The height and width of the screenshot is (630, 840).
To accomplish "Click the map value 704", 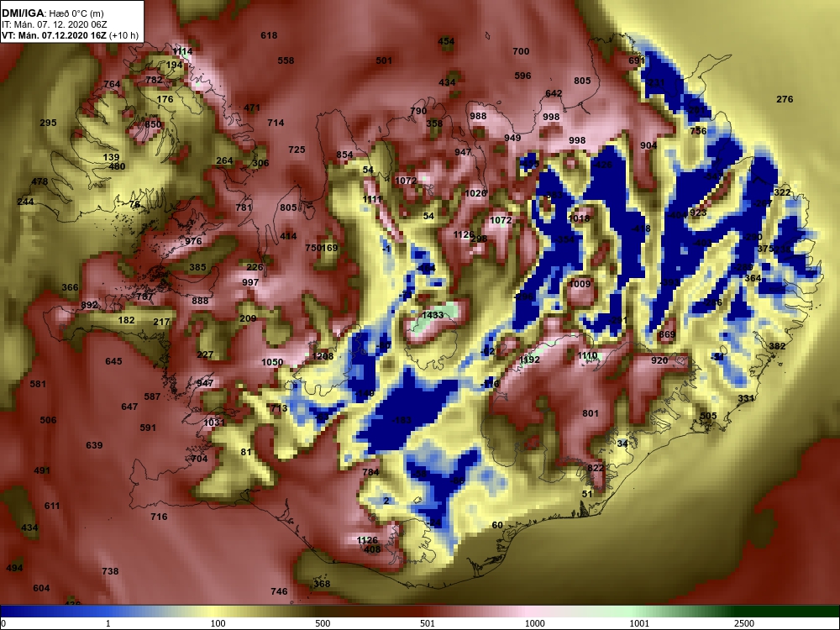I will pos(199,459).
